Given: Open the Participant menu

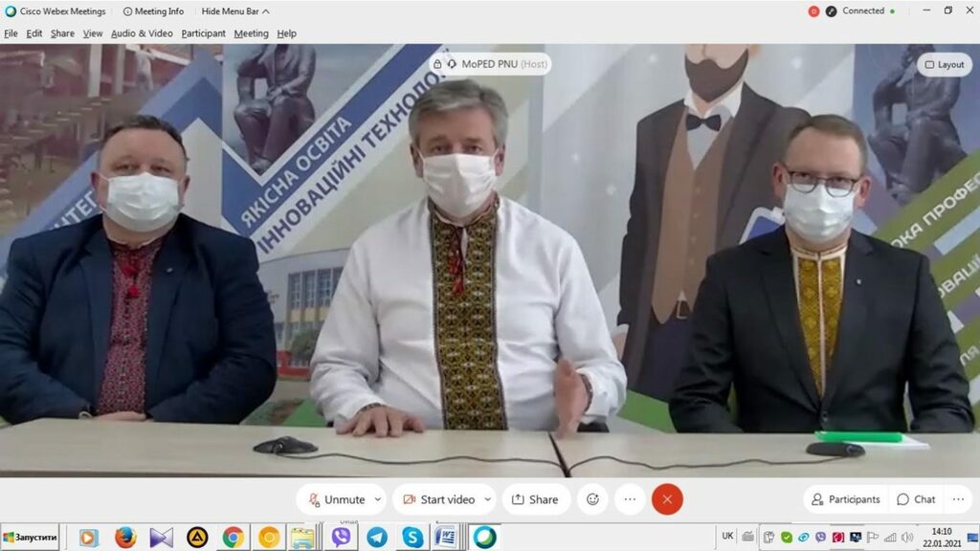Looking at the screenshot, I should click(x=203, y=33).
